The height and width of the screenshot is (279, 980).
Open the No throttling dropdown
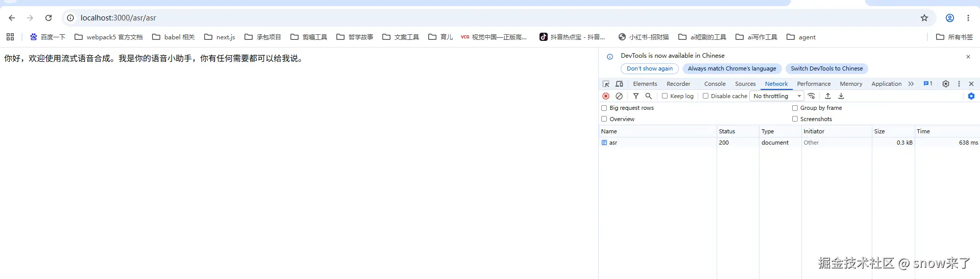tap(777, 96)
